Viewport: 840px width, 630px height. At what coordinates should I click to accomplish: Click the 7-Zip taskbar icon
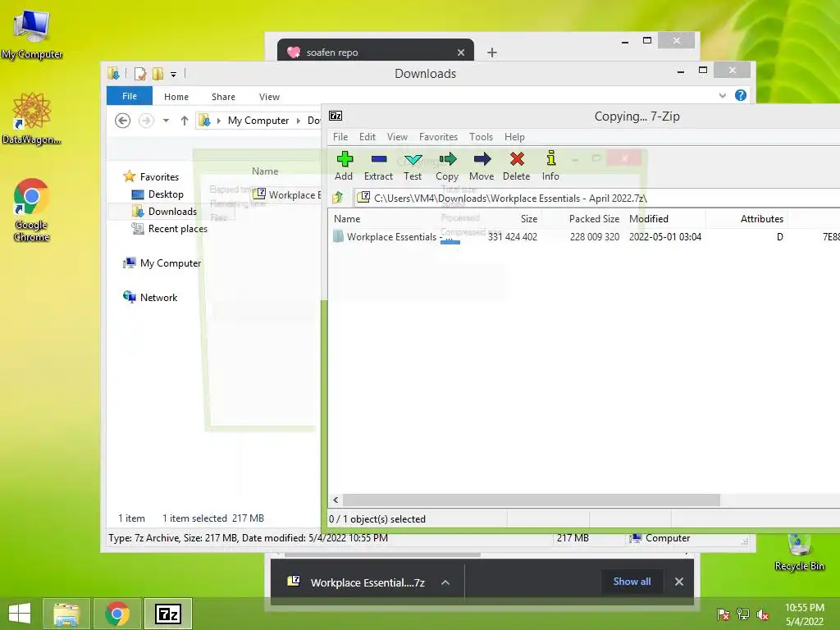[168, 614]
